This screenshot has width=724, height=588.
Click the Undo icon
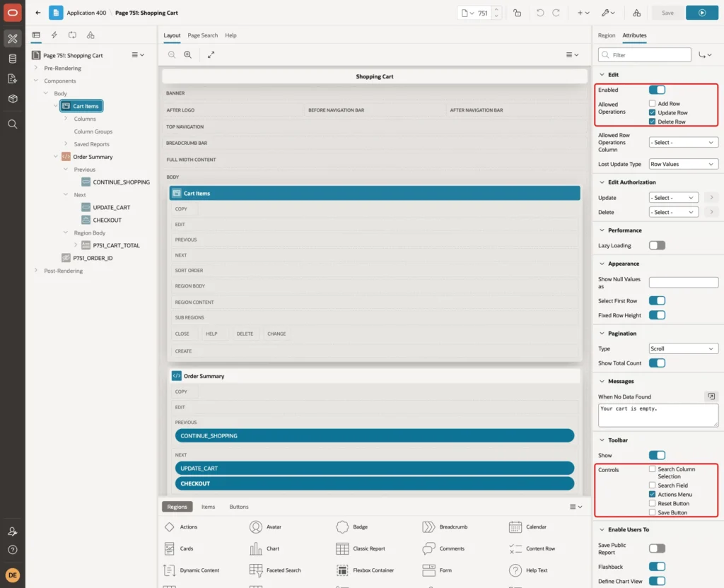[x=539, y=13]
